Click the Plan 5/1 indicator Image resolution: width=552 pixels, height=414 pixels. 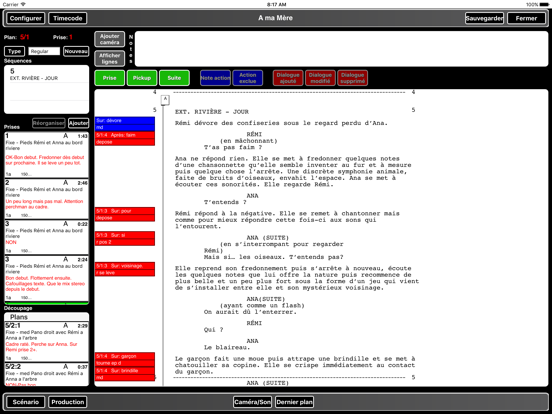(x=17, y=37)
